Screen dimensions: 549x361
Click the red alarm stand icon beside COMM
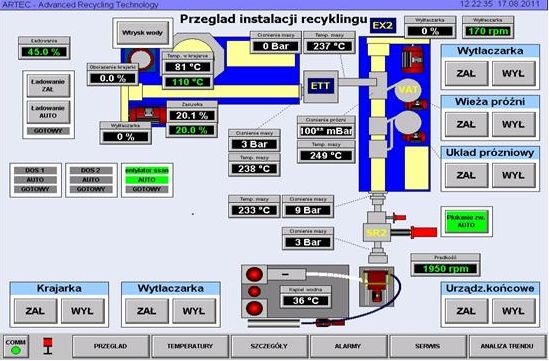(48, 346)
